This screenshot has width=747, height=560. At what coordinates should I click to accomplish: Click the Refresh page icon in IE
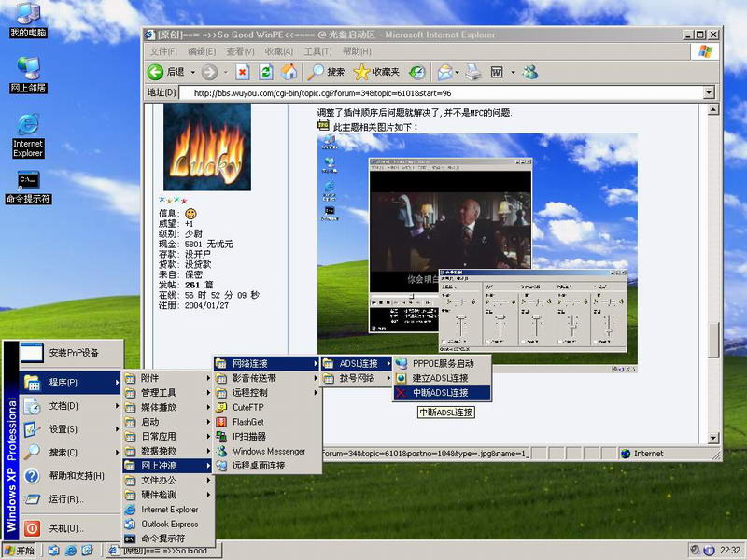pyautogui.click(x=265, y=72)
